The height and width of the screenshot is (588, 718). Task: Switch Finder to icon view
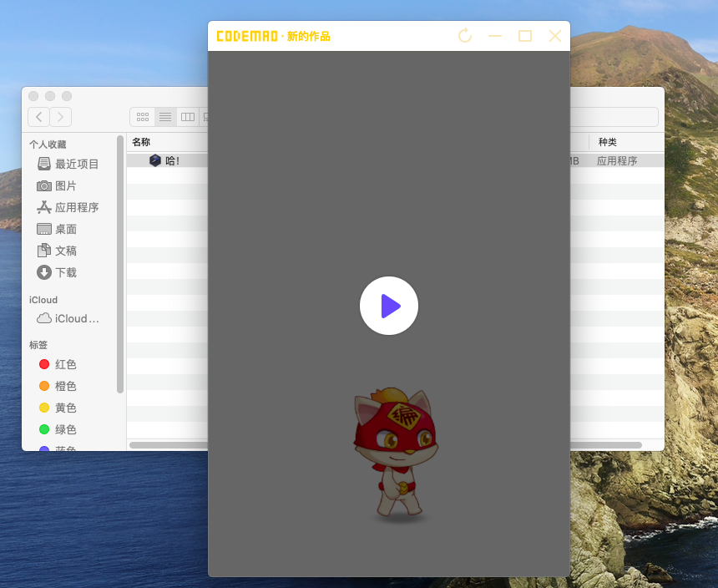[x=143, y=117]
